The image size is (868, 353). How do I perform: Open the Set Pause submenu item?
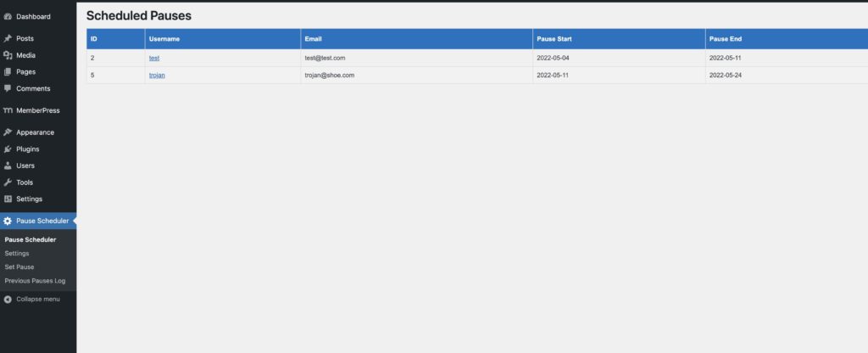19,266
